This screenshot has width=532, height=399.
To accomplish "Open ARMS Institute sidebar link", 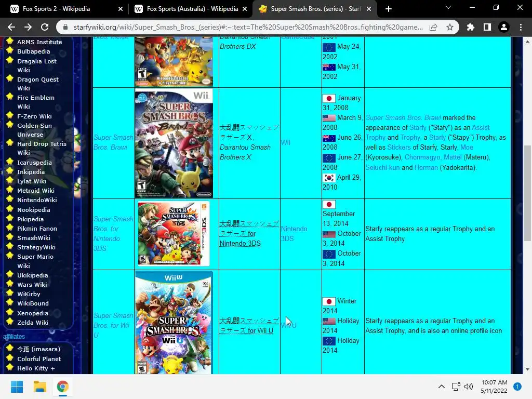I will click(x=39, y=42).
